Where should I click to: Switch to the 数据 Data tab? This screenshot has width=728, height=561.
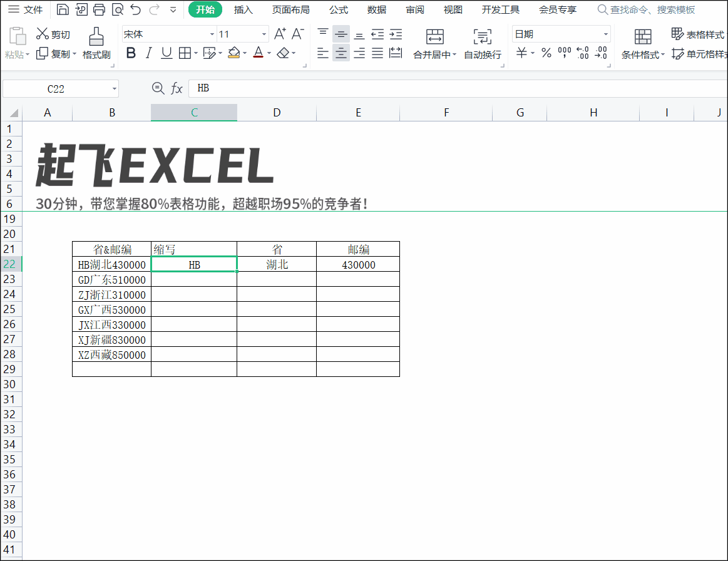click(x=377, y=9)
